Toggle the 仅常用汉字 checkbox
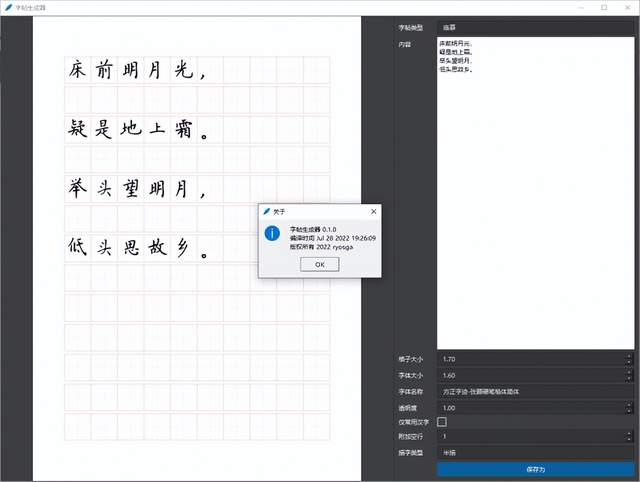 pyautogui.click(x=442, y=422)
